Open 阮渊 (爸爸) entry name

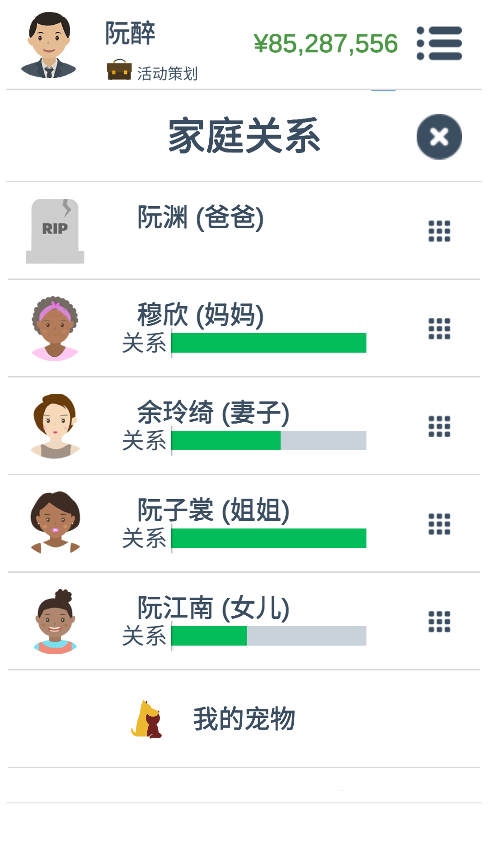point(201,217)
